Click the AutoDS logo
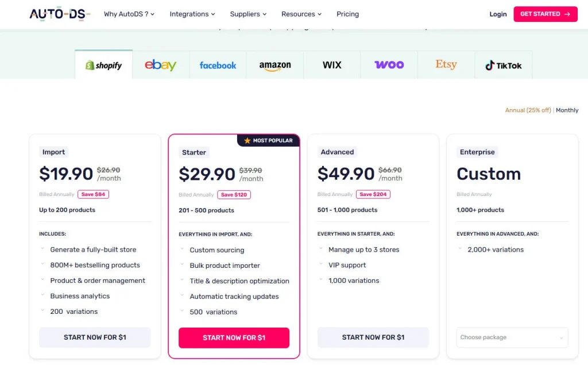 60,14
